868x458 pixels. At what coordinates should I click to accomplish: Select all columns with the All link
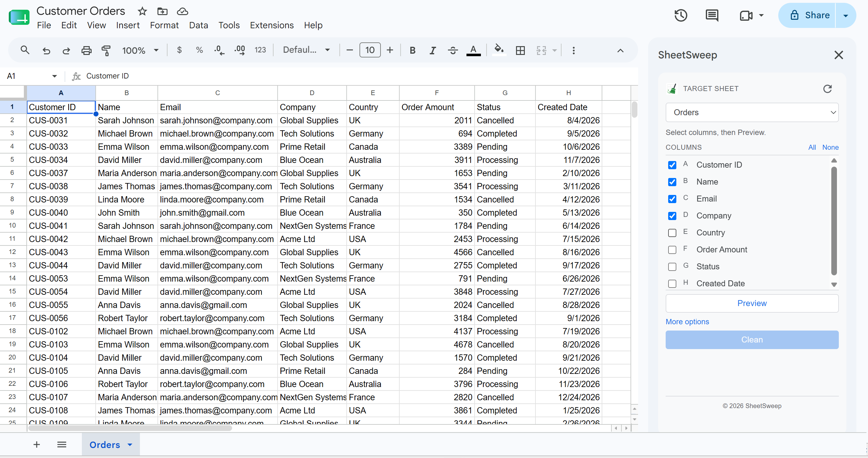pyautogui.click(x=812, y=148)
